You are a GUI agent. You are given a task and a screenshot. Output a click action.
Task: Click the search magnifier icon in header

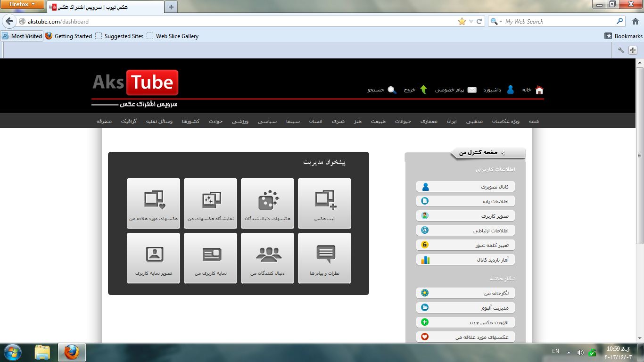coord(392,90)
